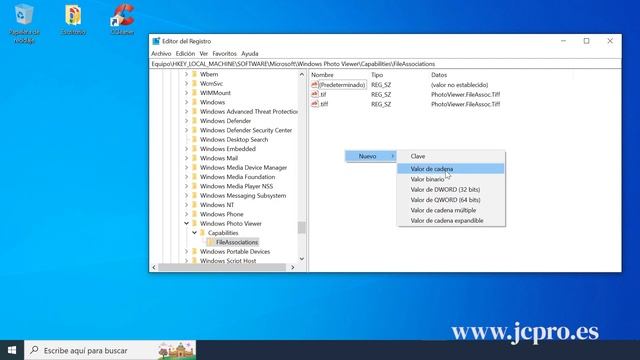The image size is (640, 360).
Task: Open the Ver menu
Action: click(204, 53)
